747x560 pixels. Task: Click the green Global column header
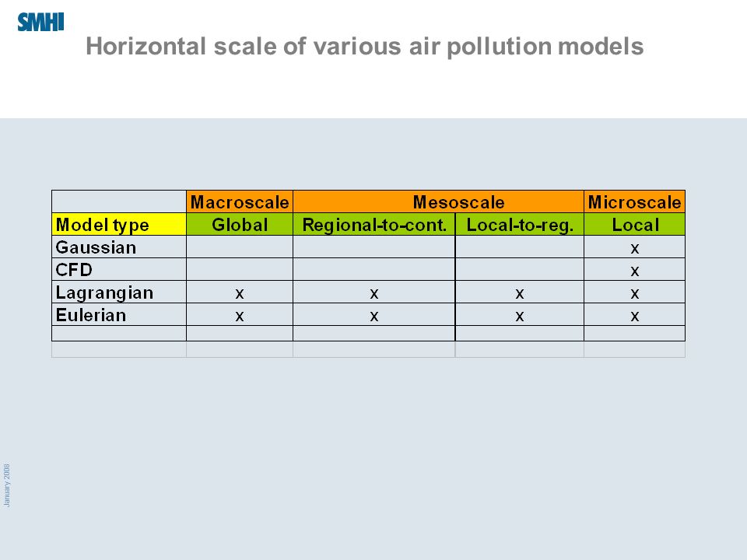pos(240,224)
